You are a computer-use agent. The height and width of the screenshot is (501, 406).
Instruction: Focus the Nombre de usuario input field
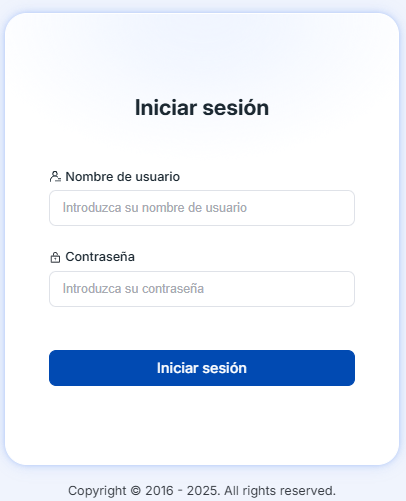coord(202,208)
